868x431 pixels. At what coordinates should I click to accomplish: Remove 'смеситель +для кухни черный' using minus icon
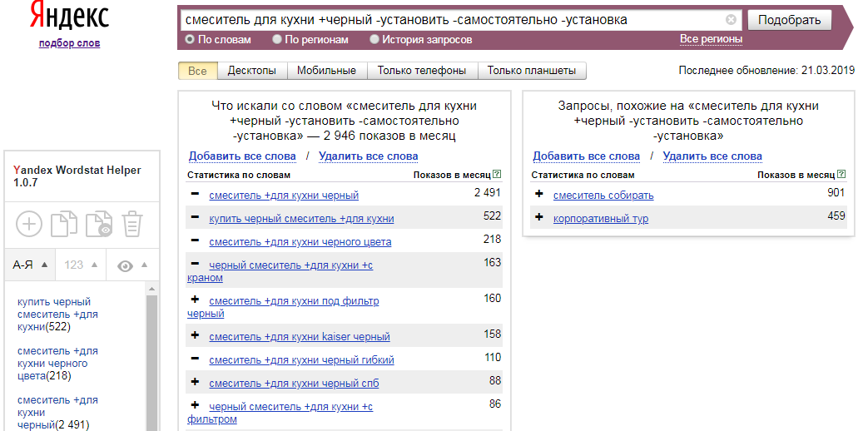coord(195,195)
